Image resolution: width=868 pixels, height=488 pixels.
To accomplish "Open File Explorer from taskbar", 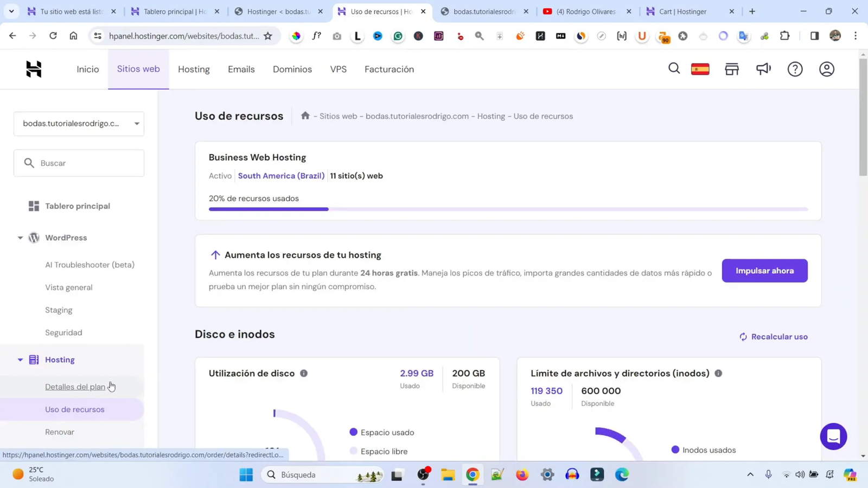I will 448,474.
